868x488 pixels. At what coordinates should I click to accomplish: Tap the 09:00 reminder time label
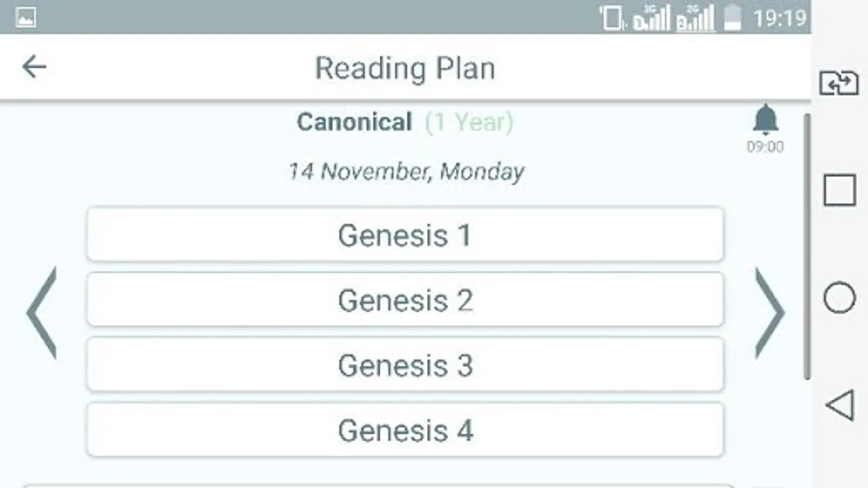(x=765, y=147)
